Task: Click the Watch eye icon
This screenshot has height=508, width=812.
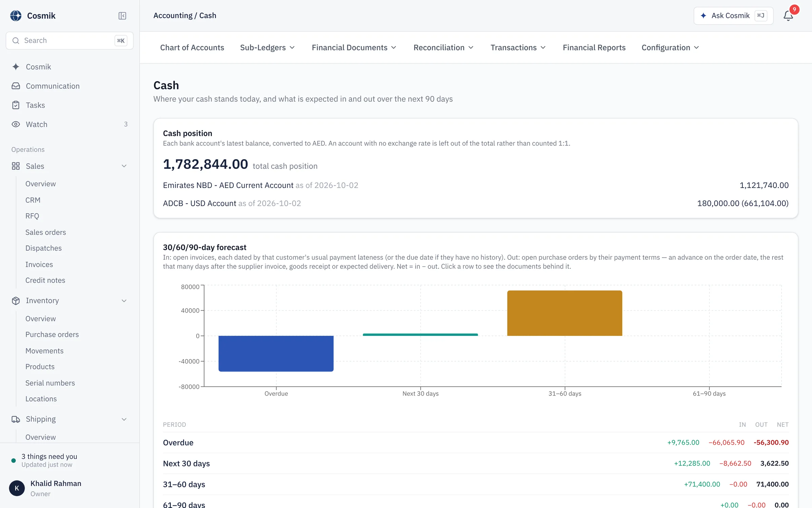Action: (16, 124)
